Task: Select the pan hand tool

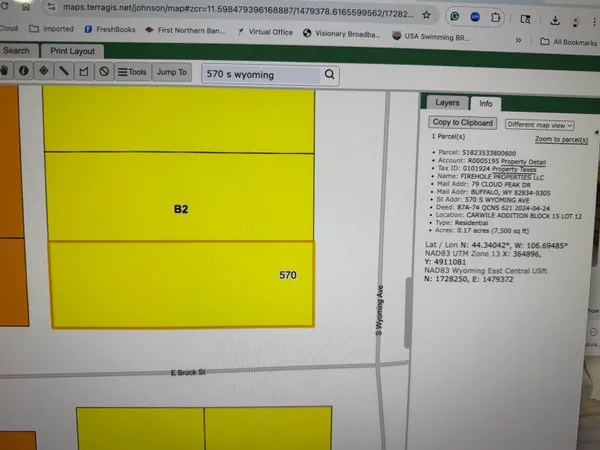Action: [x=5, y=70]
